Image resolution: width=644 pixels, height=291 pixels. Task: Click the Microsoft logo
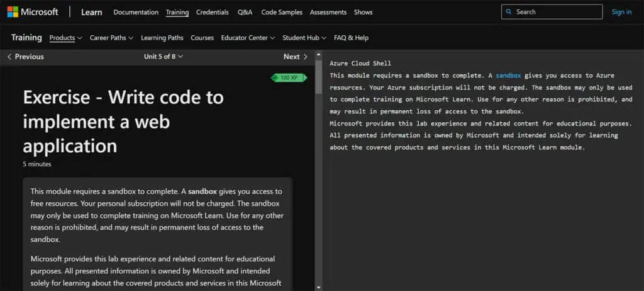[x=33, y=12]
